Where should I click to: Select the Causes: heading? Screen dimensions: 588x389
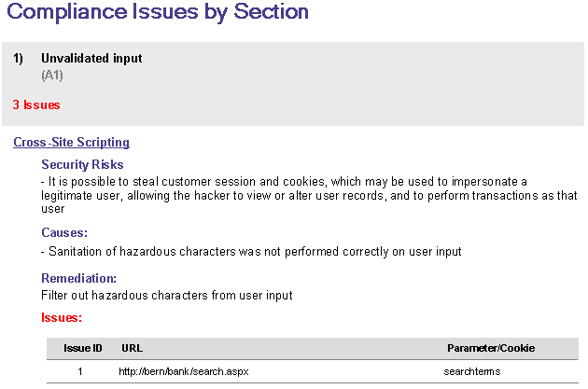(64, 232)
